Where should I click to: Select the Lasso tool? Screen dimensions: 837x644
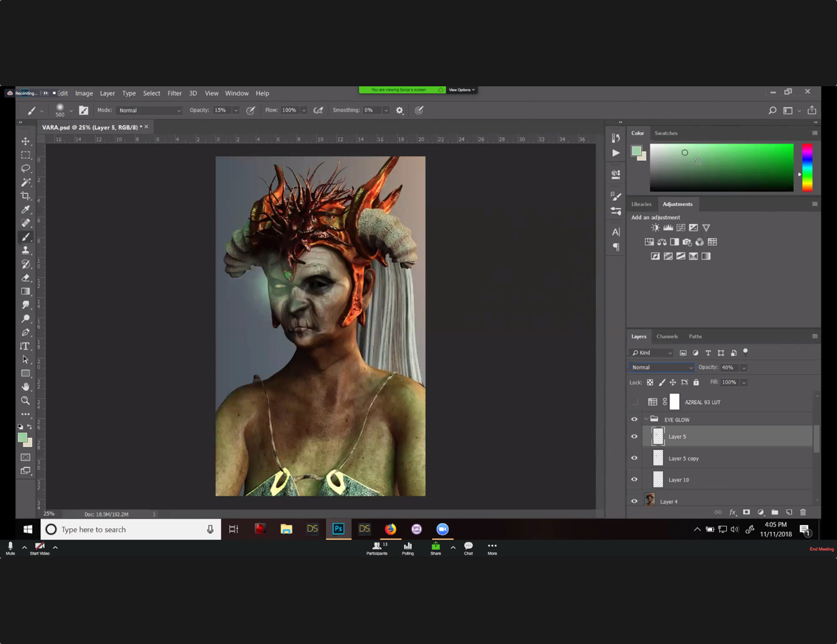click(x=26, y=168)
